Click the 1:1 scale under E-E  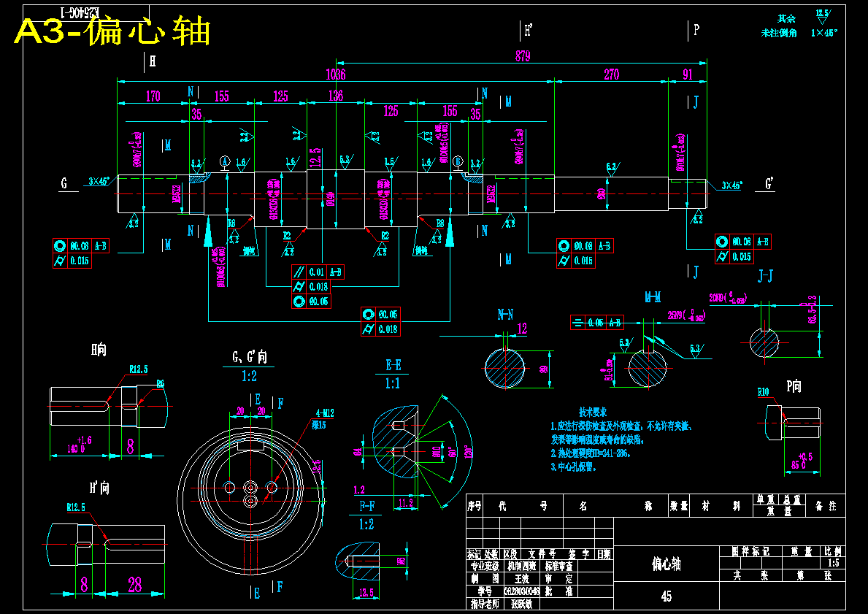pos(393,383)
